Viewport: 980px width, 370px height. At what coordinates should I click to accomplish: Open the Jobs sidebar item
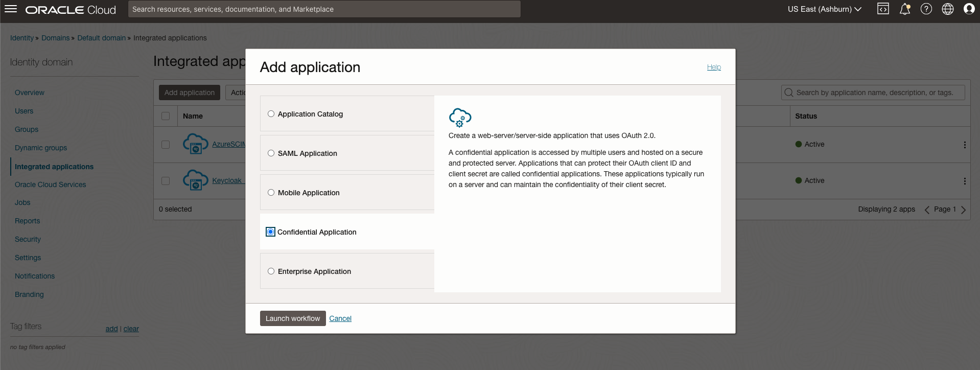[22, 202]
